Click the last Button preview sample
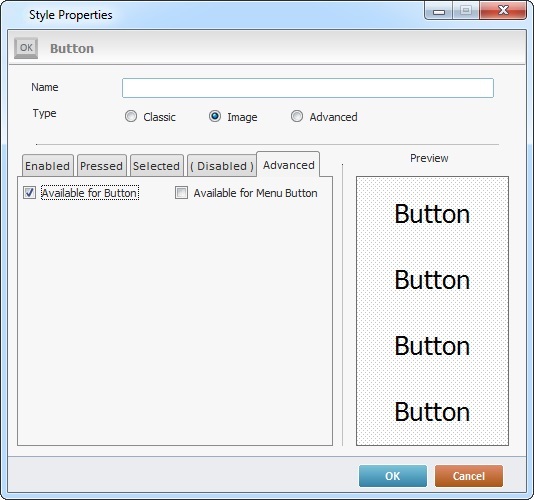Image resolution: width=534 pixels, height=500 pixels. coord(432,412)
